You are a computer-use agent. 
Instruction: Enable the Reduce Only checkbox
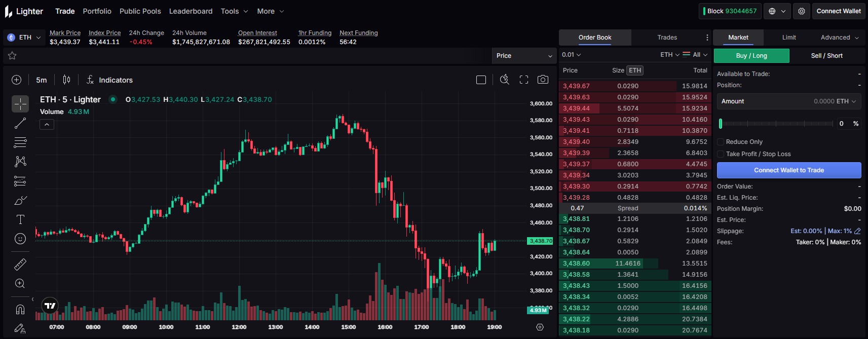721,142
